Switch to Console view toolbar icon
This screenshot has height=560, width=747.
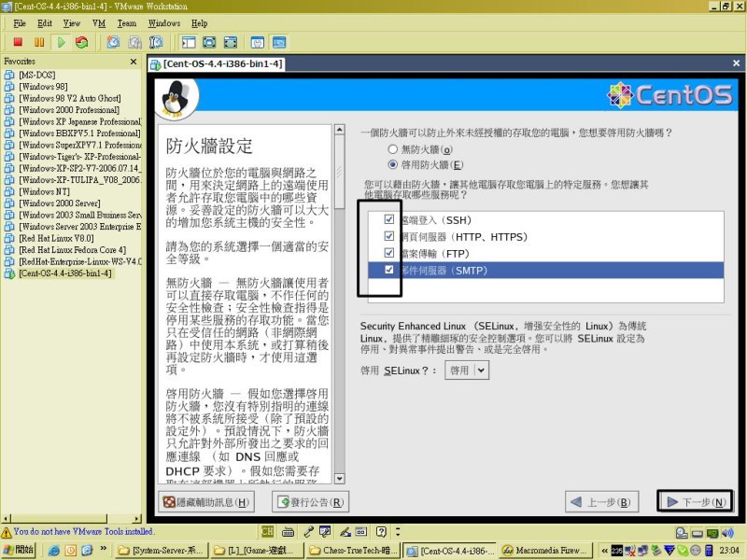[279, 42]
